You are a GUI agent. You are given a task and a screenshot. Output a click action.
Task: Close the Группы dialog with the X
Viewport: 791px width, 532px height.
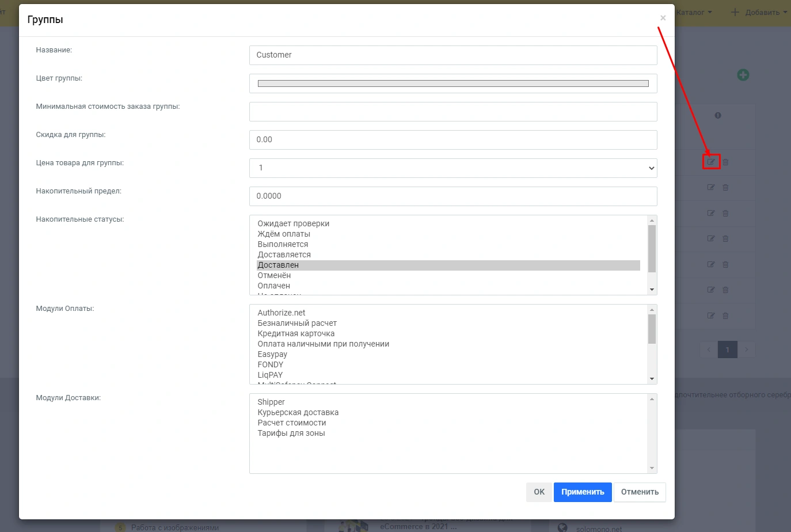tap(663, 18)
